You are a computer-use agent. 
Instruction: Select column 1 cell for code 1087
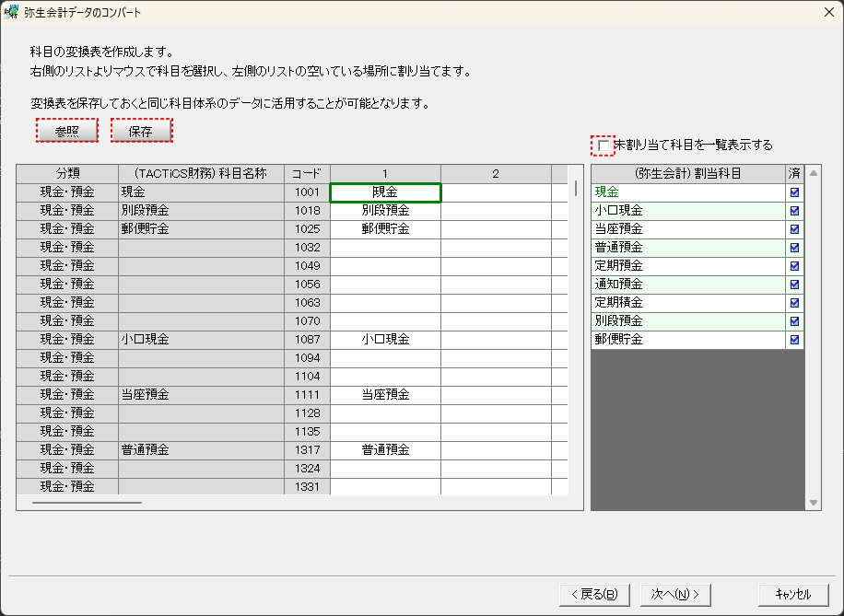point(385,340)
